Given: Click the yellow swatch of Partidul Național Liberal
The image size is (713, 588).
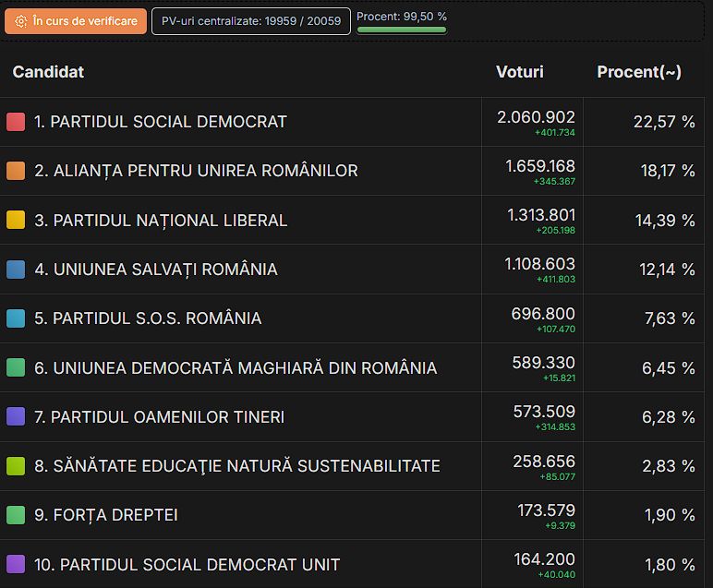Looking at the screenshot, I should [x=16, y=220].
